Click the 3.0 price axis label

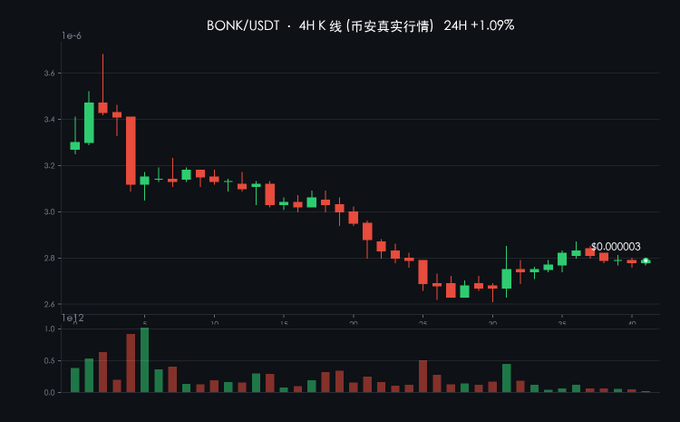(x=49, y=212)
